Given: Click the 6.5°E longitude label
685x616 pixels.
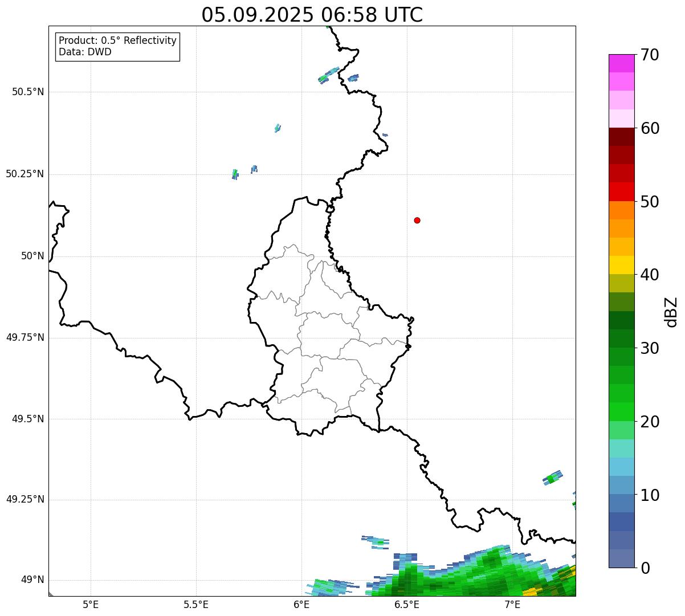Looking at the screenshot, I should 407,605.
